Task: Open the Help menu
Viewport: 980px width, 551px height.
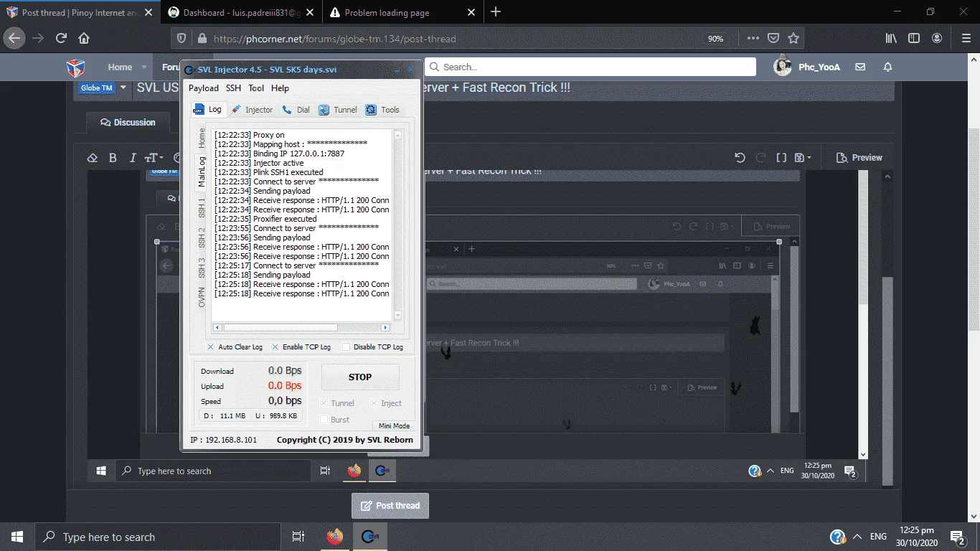Action: click(x=280, y=88)
